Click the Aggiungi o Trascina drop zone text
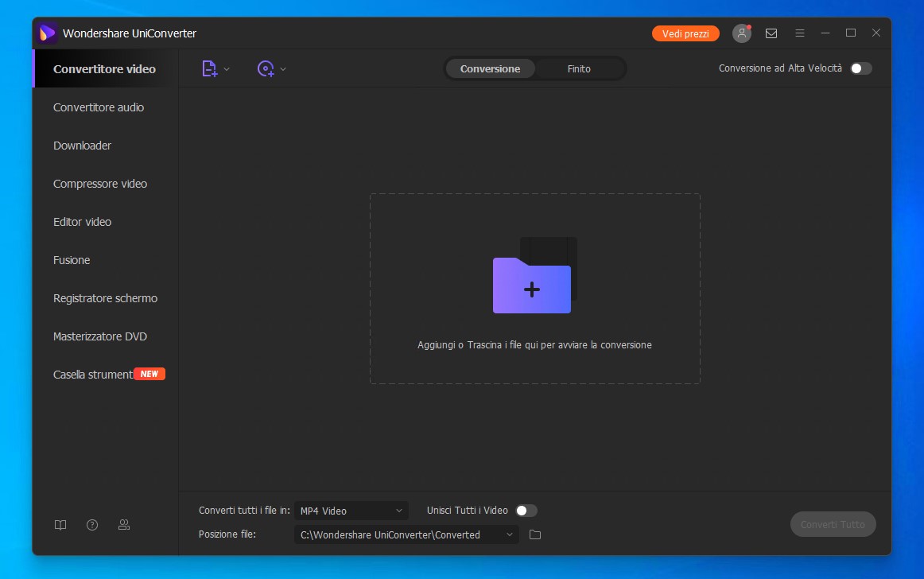Screen dimensions: 924x579 click(x=534, y=345)
